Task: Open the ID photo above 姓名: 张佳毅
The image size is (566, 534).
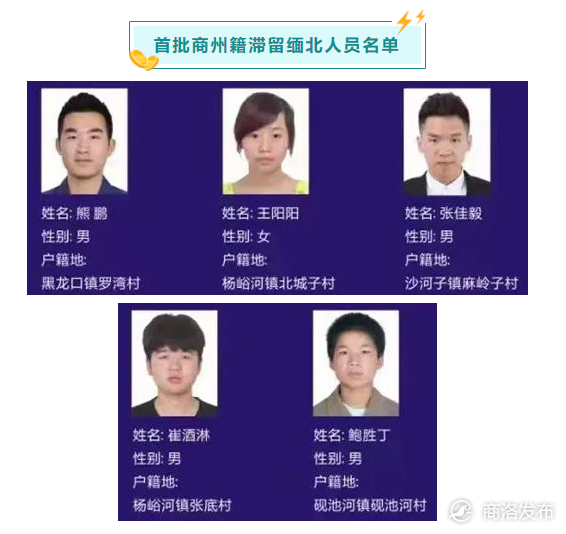Action: [x=447, y=141]
